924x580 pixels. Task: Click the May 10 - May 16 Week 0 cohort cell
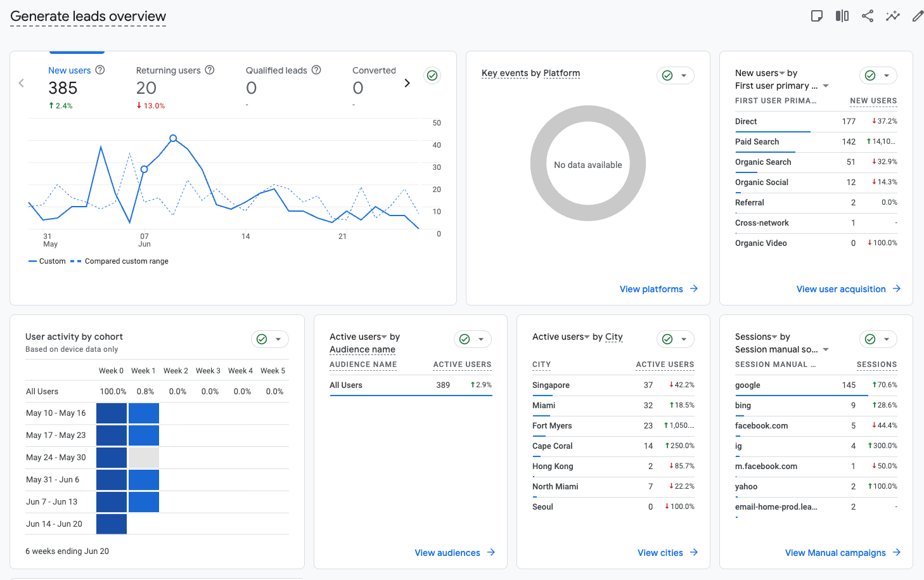[112, 413]
